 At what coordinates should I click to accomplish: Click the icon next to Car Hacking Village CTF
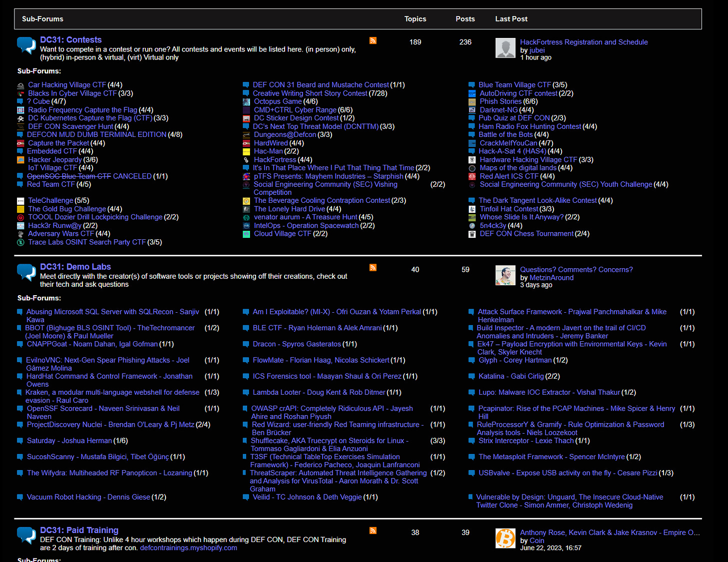pyautogui.click(x=20, y=85)
